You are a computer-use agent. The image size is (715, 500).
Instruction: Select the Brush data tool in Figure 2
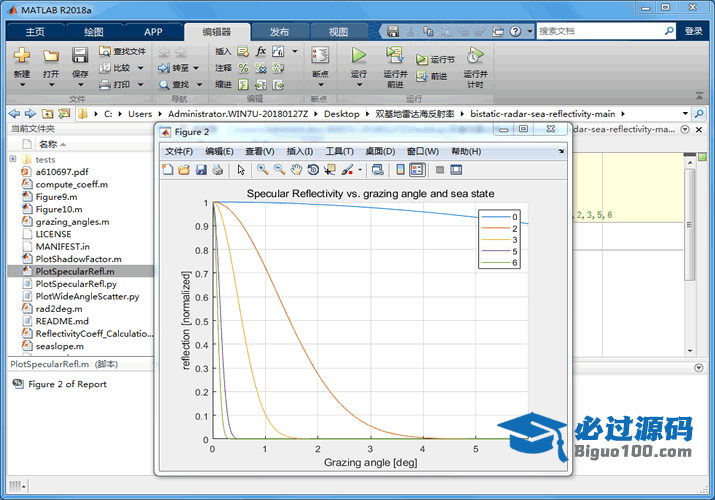(x=347, y=170)
